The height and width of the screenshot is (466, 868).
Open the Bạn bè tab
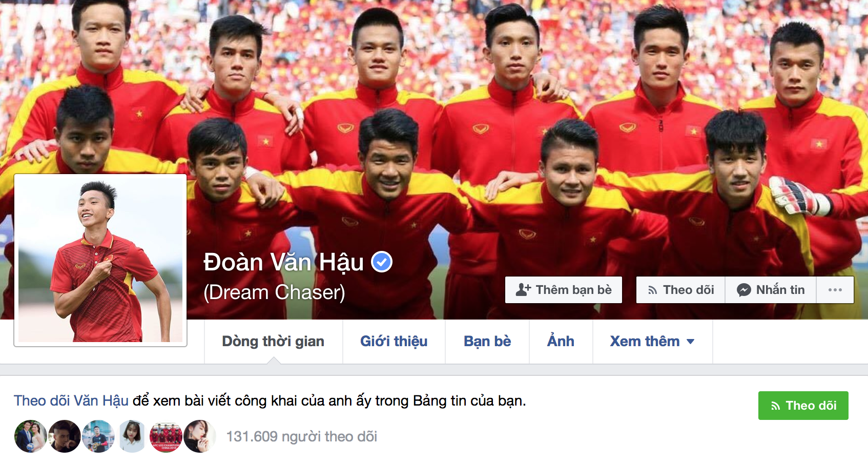pyautogui.click(x=487, y=342)
